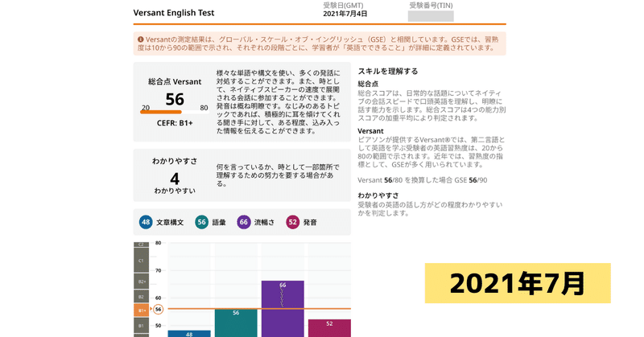
Task: Click the B2+ level block on the CEFR scale
Action: [x=142, y=282]
